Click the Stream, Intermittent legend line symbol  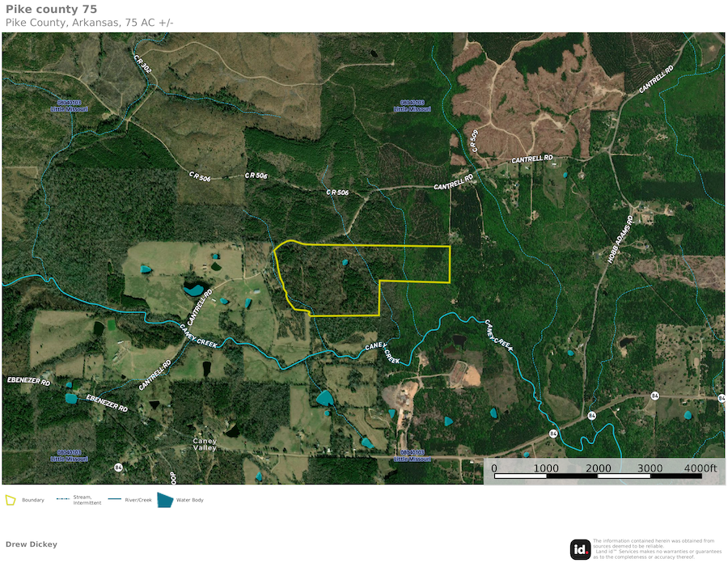(x=61, y=500)
